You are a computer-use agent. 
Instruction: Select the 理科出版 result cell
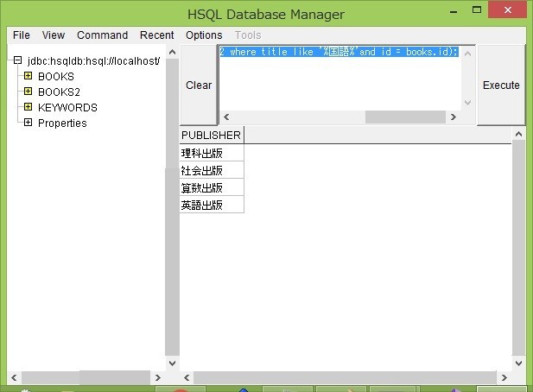[x=212, y=153]
